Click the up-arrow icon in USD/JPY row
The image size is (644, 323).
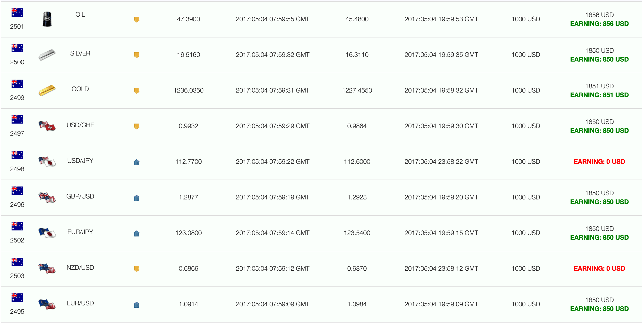[x=137, y=162]
